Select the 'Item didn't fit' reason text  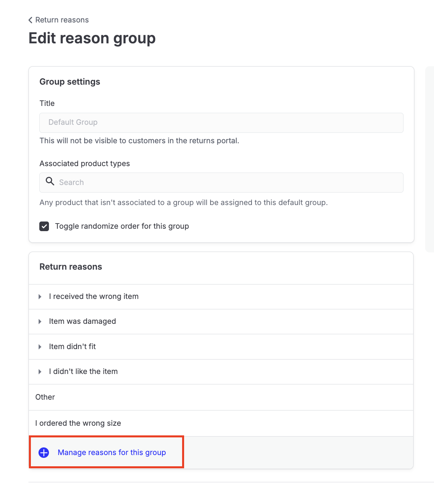click(x=72, y=347)
